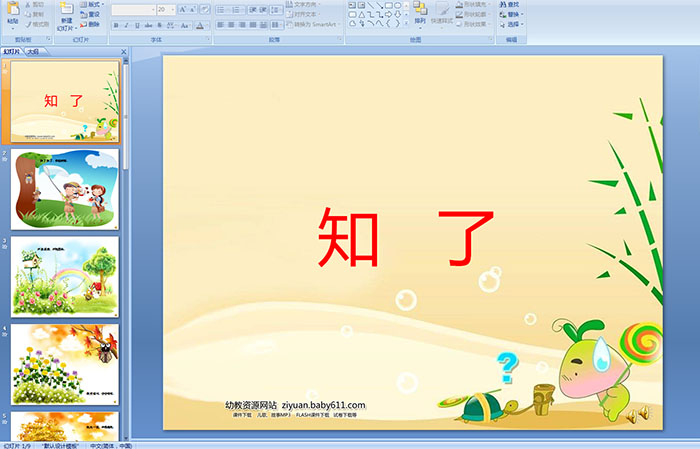Click Convert to SmartArt button
Screen dimensions: 700x449
(313, 24)
